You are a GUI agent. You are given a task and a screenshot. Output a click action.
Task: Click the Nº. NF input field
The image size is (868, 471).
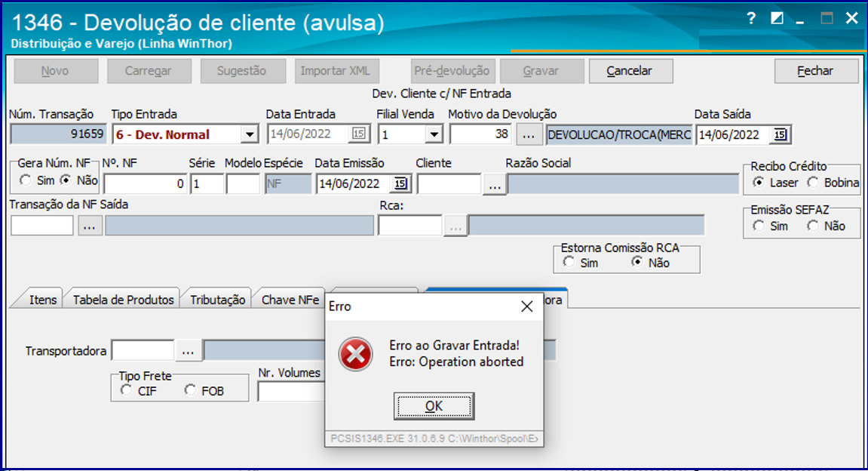[145, 184]
